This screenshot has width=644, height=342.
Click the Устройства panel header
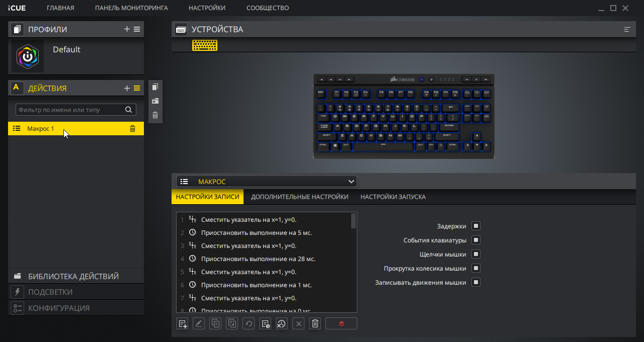click(404, 29)
